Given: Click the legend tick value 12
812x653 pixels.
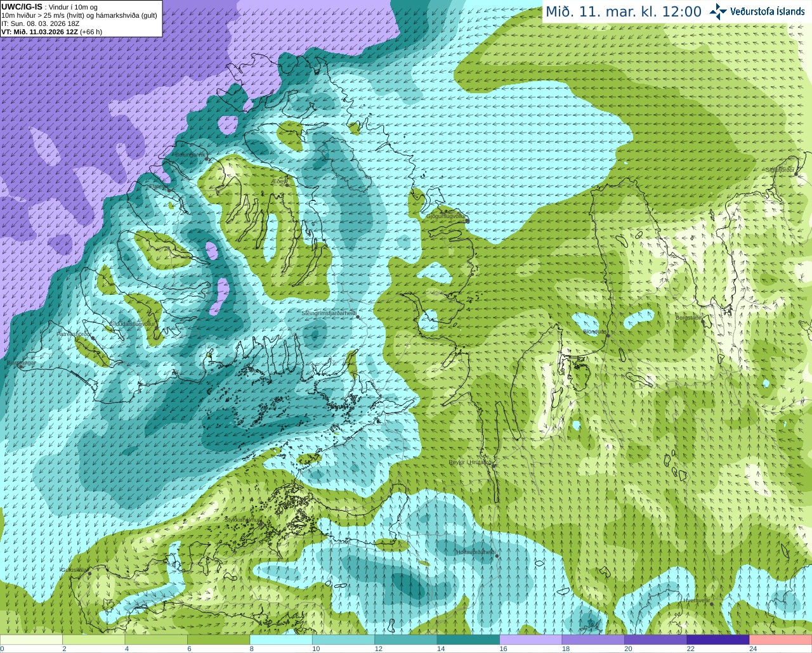Looking at the screenshot, I should [378, 649].
